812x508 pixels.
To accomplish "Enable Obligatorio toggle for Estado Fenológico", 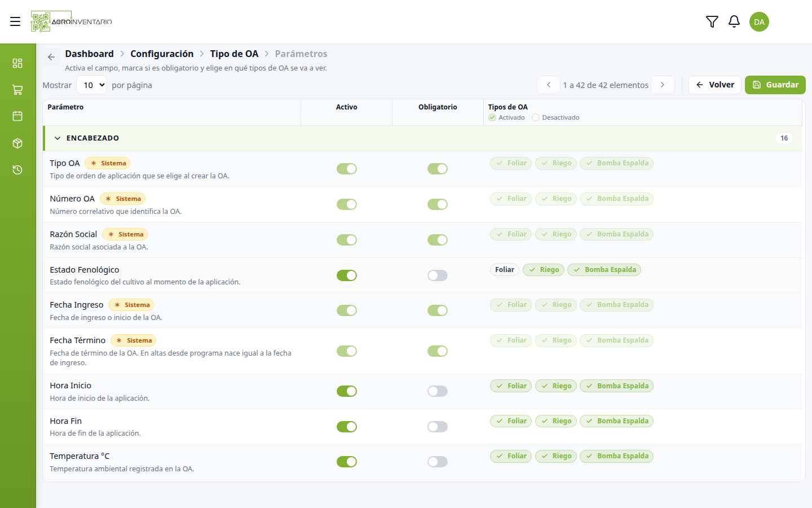I will [x=438, y=275].
